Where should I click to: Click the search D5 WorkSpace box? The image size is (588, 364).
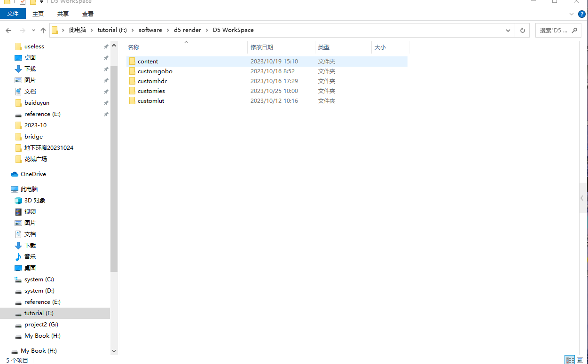coord(559,30)
